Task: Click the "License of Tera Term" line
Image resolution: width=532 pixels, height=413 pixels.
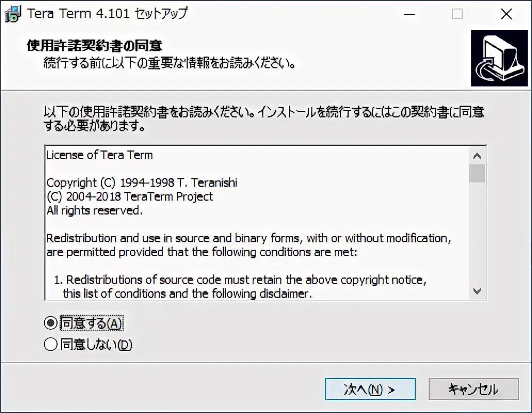Action: pyautogui.click(x=99, y=155)
